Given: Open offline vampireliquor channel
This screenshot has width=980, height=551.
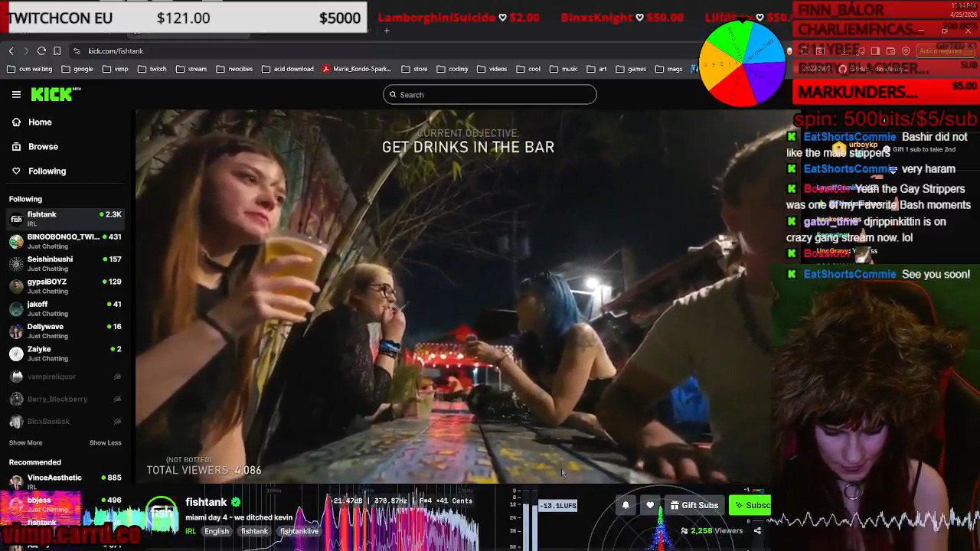Looking at the screenshot, I should click(65, 377).
